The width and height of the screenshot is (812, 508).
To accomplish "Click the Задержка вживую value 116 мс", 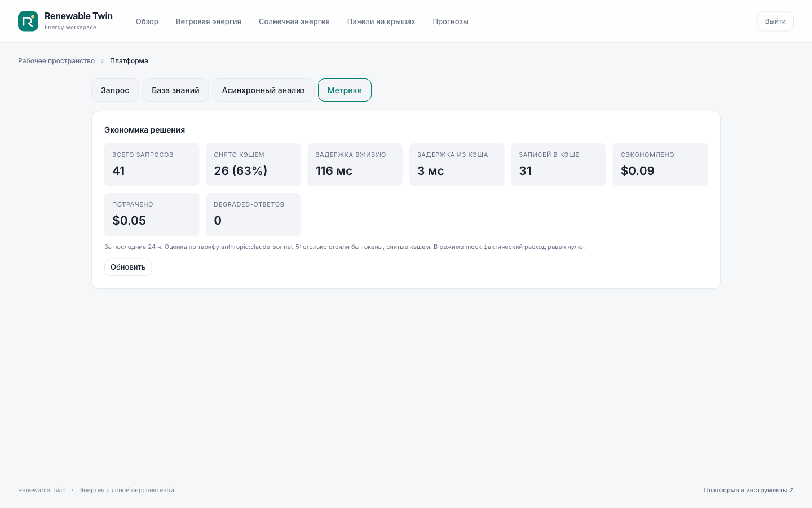I will tap(334, 170).
